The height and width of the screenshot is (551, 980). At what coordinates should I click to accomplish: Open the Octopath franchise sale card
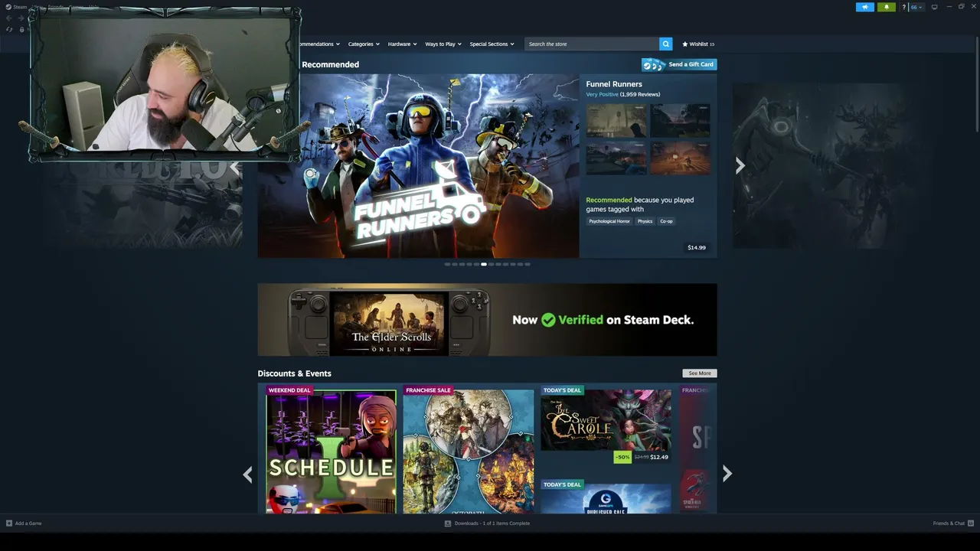tap(469, 452)
